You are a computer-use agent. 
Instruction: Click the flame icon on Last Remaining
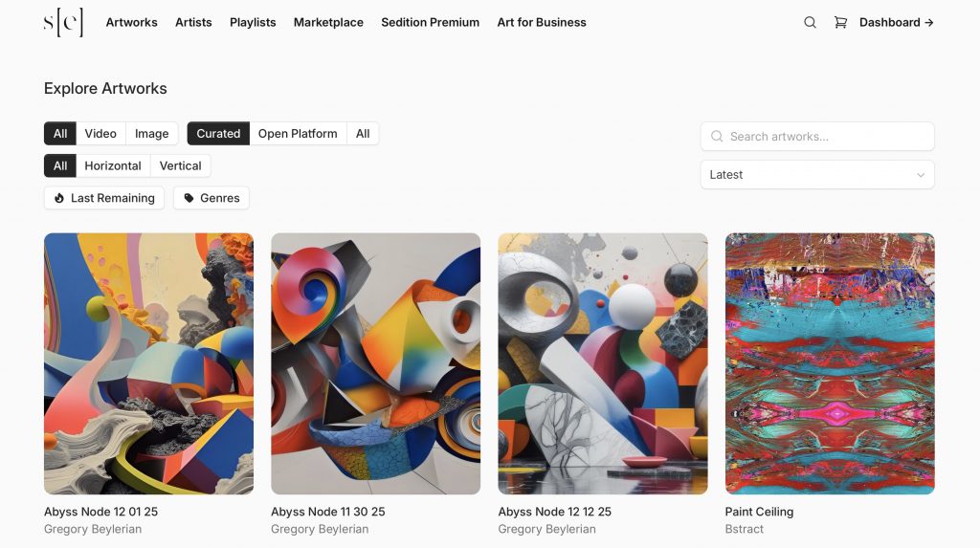(x=59, y=198)
